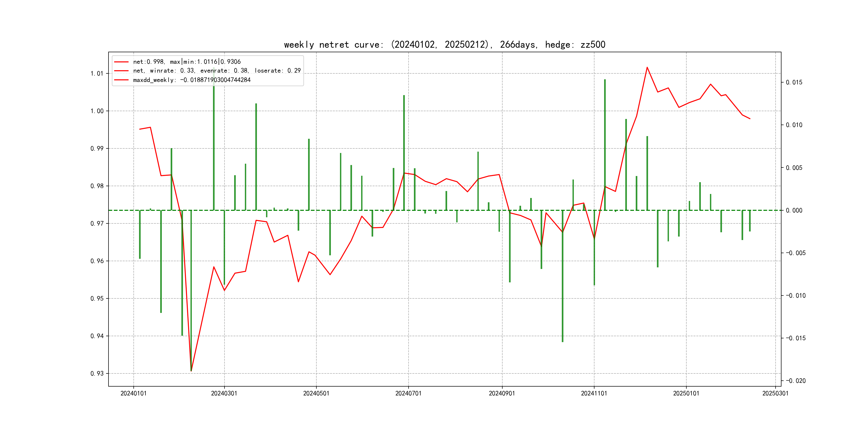Click the 0.97 left axis tick label

97,223
